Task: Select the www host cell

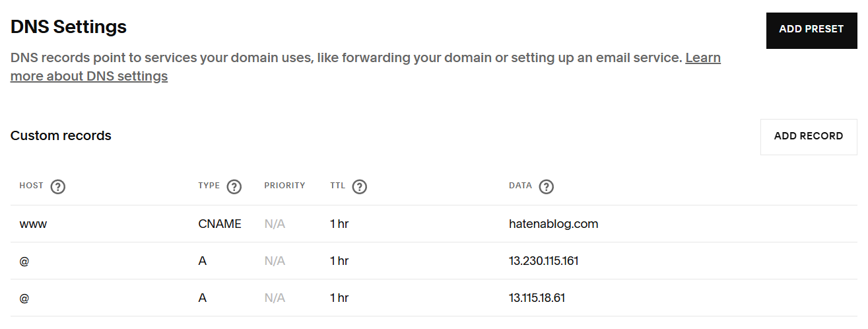Action: [x=33, y=224]
